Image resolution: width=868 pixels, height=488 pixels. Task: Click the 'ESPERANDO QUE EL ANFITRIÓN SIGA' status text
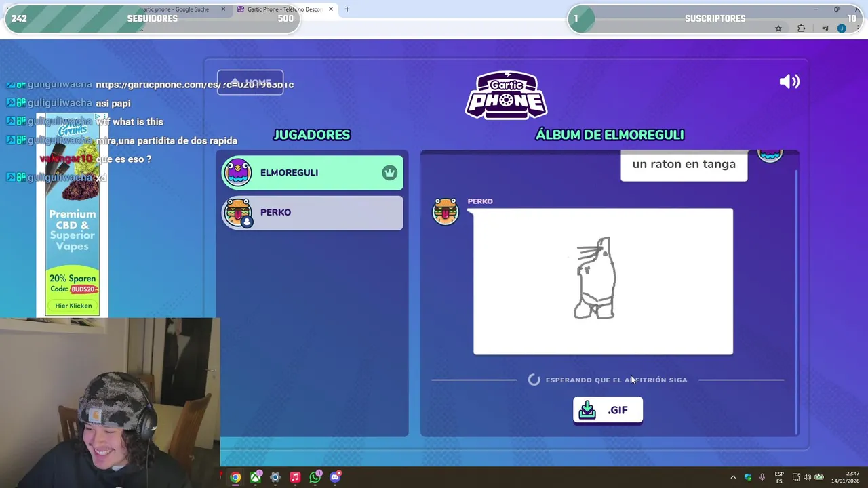616,380
